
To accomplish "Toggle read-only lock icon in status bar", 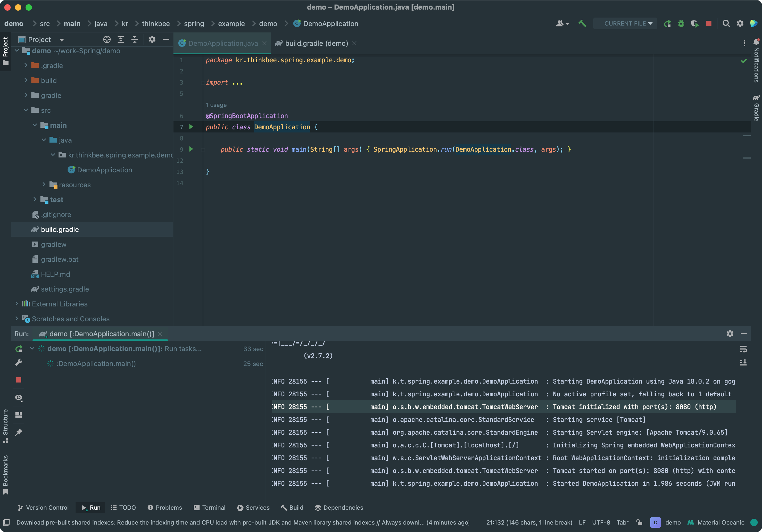I will [x=639, y=522].
